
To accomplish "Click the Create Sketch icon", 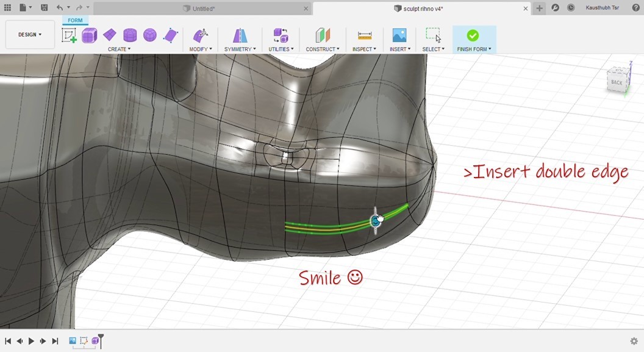I will [69, 35].
